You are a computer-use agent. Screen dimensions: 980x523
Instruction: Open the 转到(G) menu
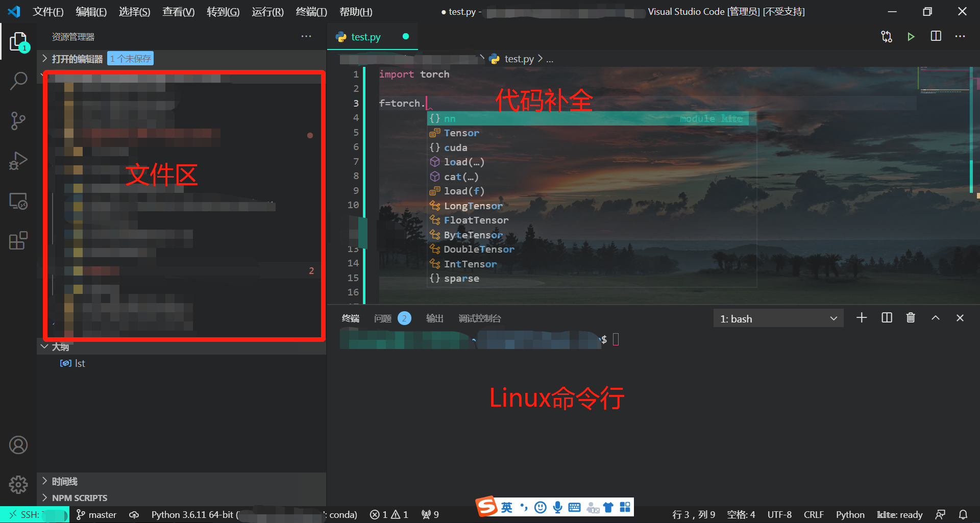(x=223, y=12)
